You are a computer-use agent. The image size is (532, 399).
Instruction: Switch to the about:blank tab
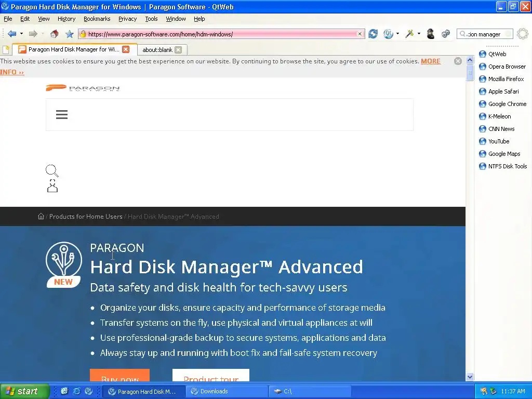click(157, 50)
